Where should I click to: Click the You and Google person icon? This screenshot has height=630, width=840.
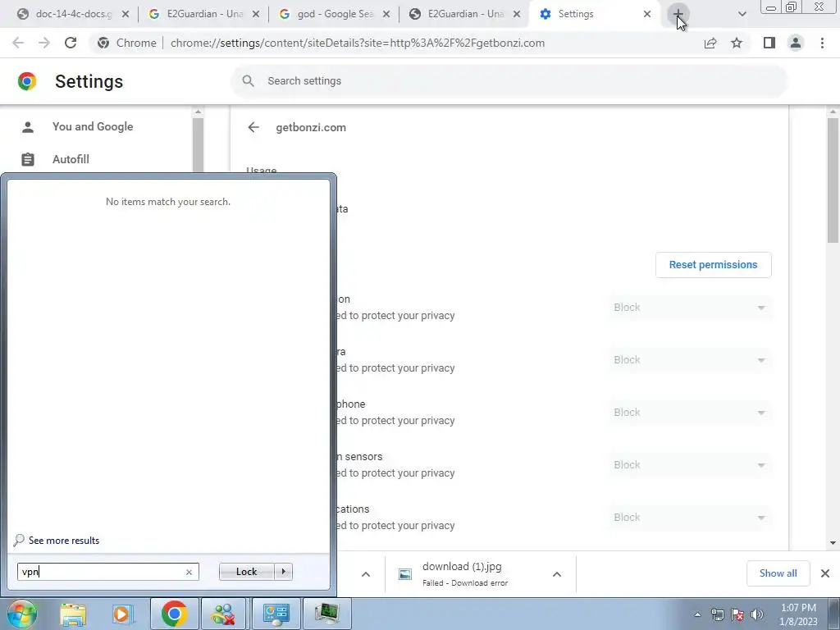click(x=28, y=127)
